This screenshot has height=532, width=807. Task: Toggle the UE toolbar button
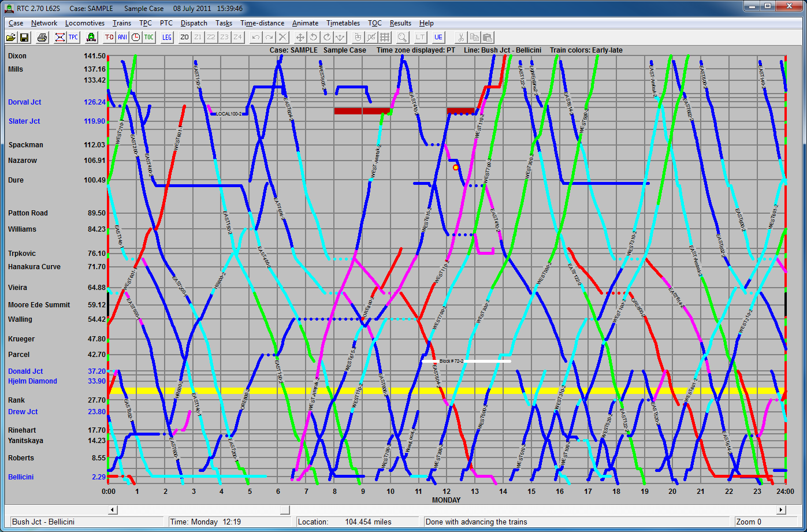pyautogui.click(x=438, y=38)
